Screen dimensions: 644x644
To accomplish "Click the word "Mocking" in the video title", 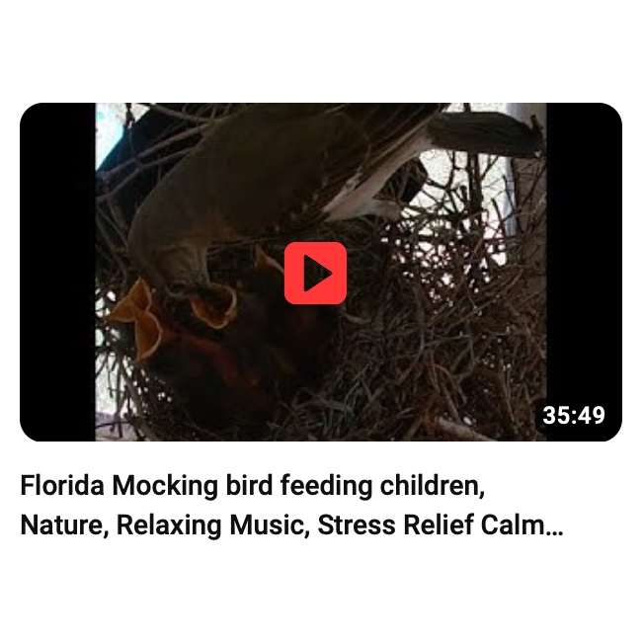I will 165,486.
